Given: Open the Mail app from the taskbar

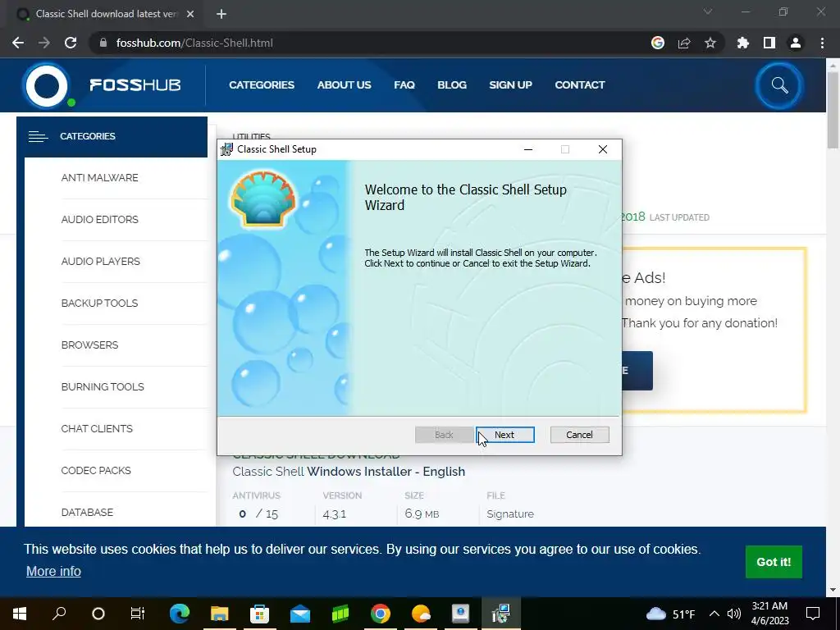Looking at the screenshot, I should click(300, 614).
